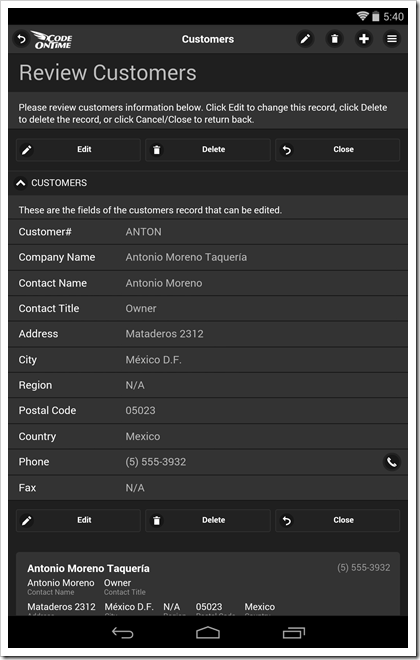420x660 pixels.
Task: Select the Address value Mataderos 2312
Action: pos(165,334)
